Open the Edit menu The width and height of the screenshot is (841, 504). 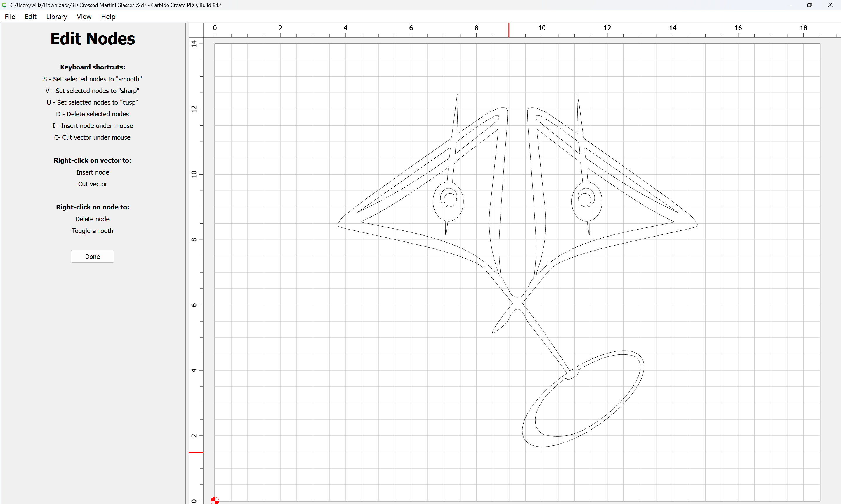(30, 17)
